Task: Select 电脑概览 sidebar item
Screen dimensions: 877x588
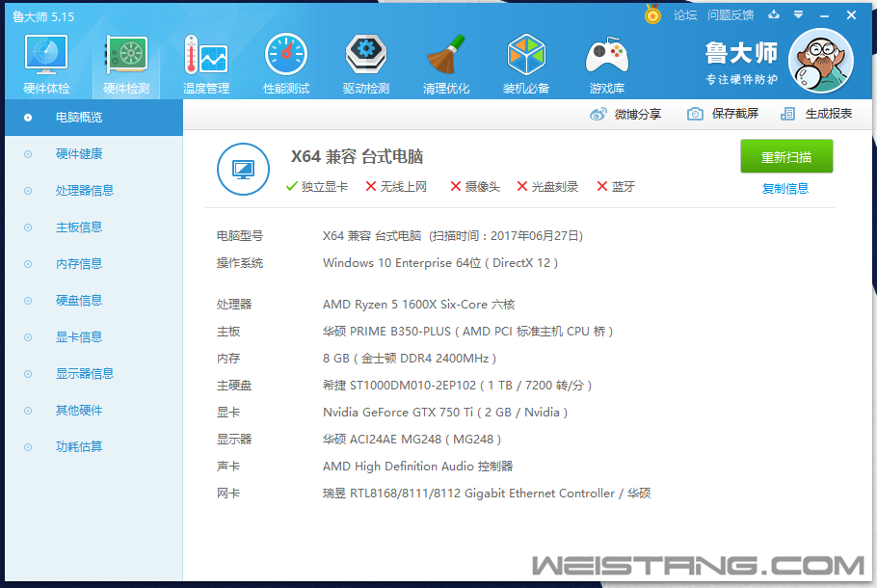Action: pos(94,118)
